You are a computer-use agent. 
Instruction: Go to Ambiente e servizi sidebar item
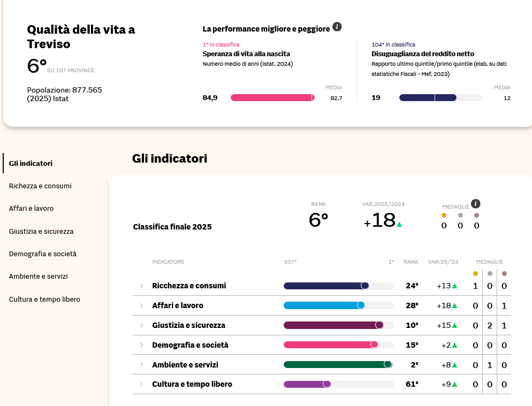coord(38,277)
